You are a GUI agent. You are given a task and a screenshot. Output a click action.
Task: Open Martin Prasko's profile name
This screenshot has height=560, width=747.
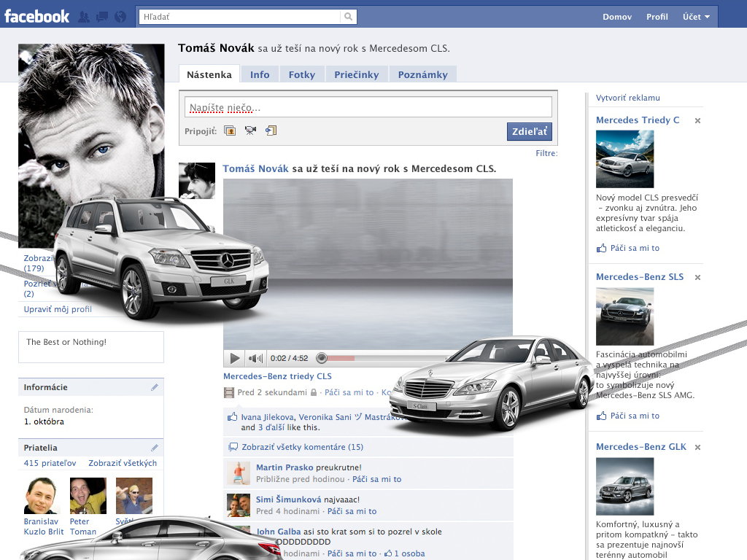click(x=285, y=467)
